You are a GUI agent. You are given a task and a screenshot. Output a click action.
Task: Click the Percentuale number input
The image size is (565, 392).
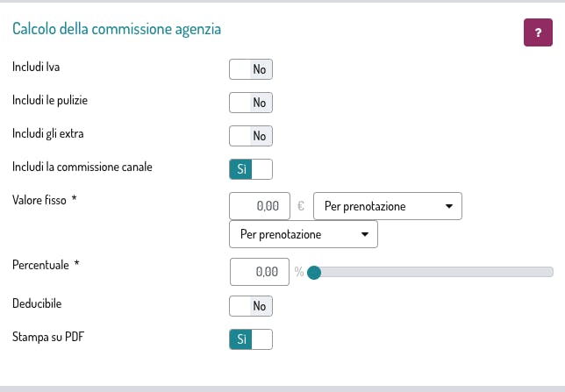click(x=259, y=272)
